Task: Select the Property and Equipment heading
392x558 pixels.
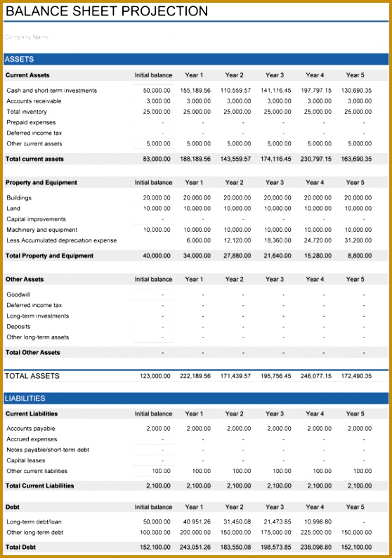Action: pyautogui.click(x=41, y=183)
